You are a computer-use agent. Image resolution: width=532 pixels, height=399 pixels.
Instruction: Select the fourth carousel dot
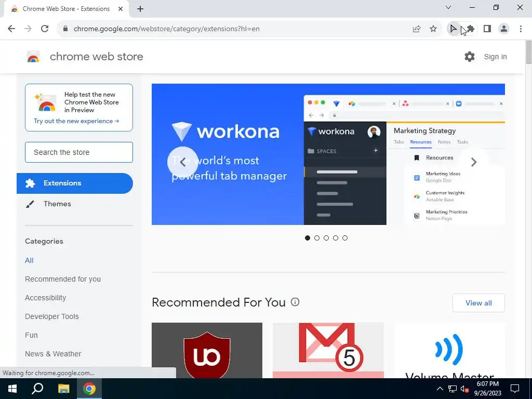point(336,238)
